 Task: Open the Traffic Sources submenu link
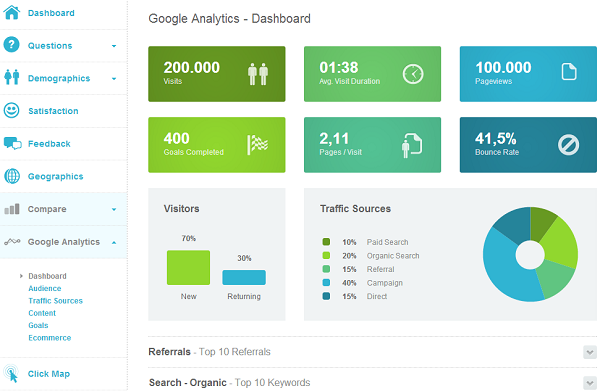click(55, 301)
